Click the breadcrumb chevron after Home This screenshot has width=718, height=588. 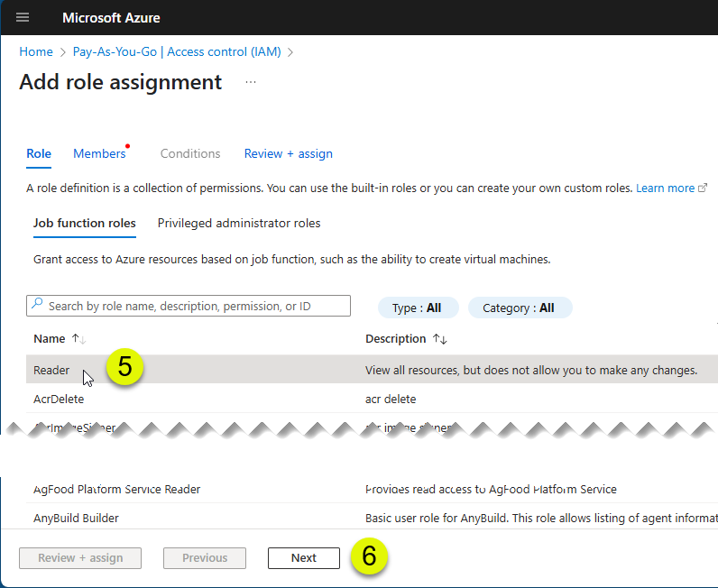(63, 52)
